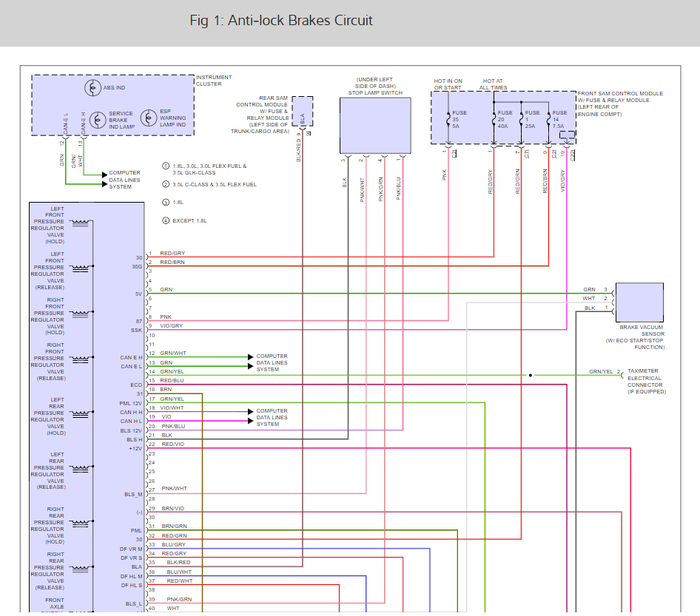This screenshot has width=700, height=616.
Task: Click the 'INSTRUMENT CLUSTER' label
Action: pyautogui.click(x=213, y=81)
